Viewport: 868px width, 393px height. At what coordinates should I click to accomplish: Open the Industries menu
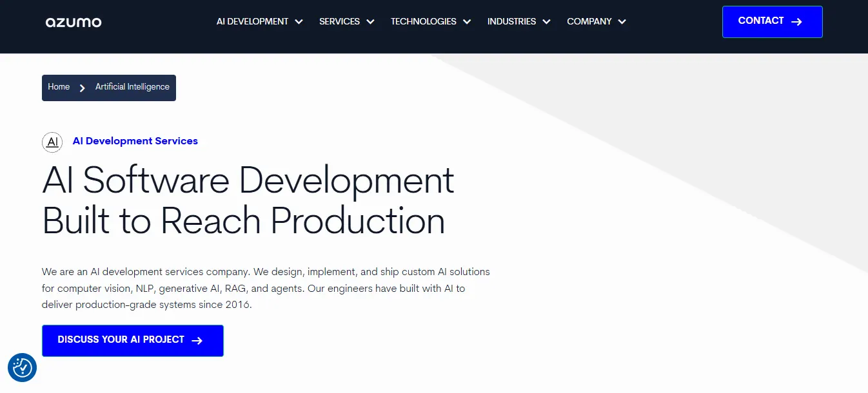pyautogui.click(x=519, y=21)
